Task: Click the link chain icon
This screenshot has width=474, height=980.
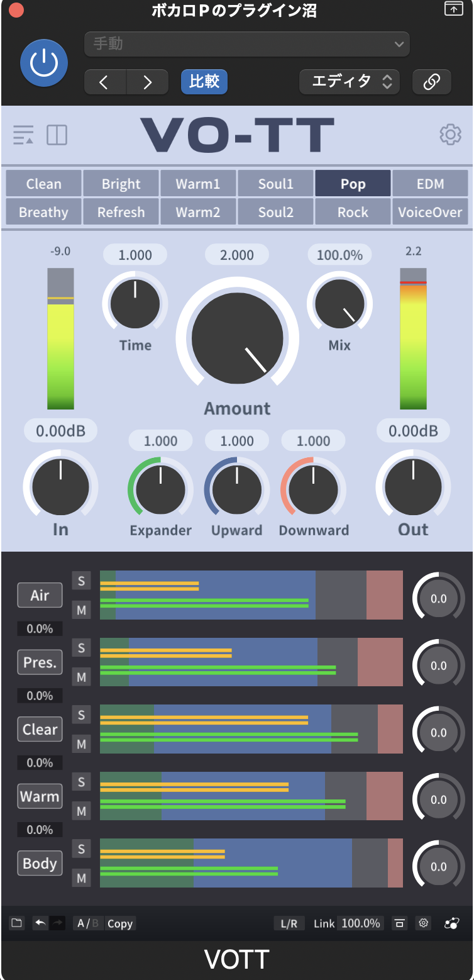Action: (432, 82)
